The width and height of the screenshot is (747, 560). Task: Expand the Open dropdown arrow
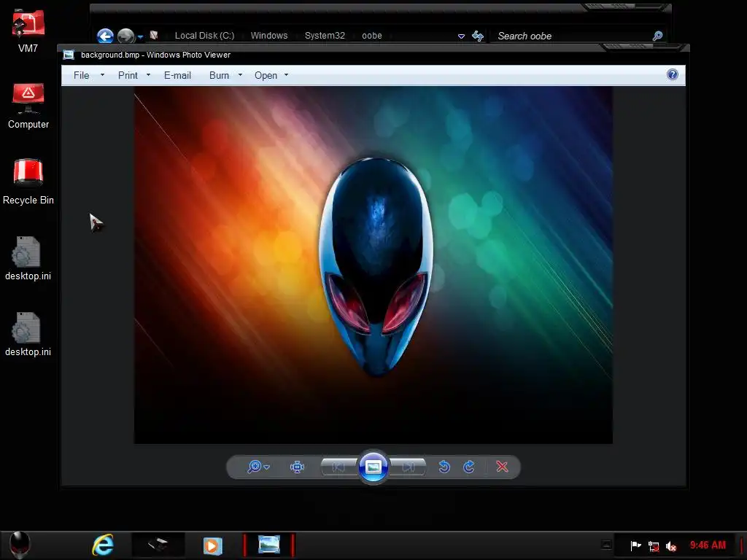pos(286,75)
